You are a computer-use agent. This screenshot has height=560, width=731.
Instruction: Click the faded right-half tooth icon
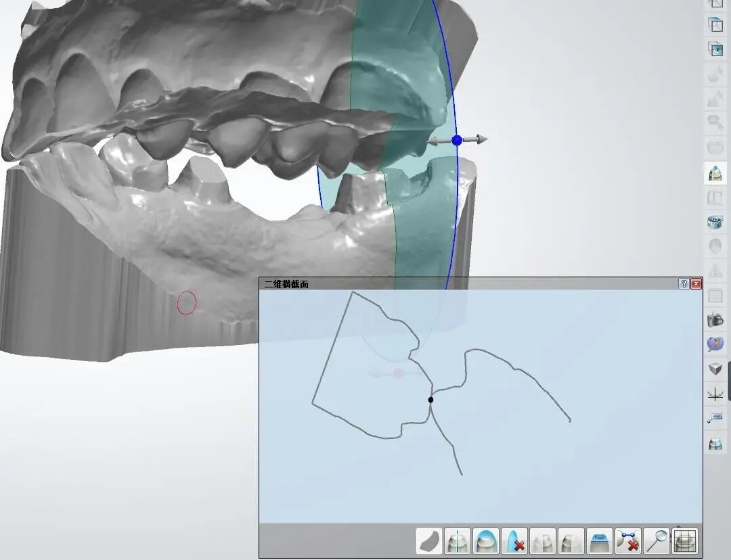coord(571,541)
